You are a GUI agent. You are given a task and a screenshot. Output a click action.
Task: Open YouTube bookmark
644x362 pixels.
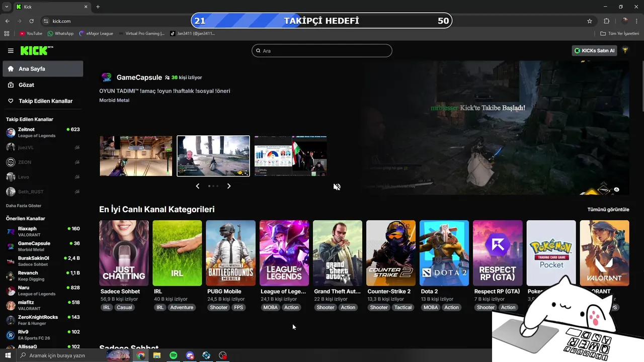click(x=31, y=34)
